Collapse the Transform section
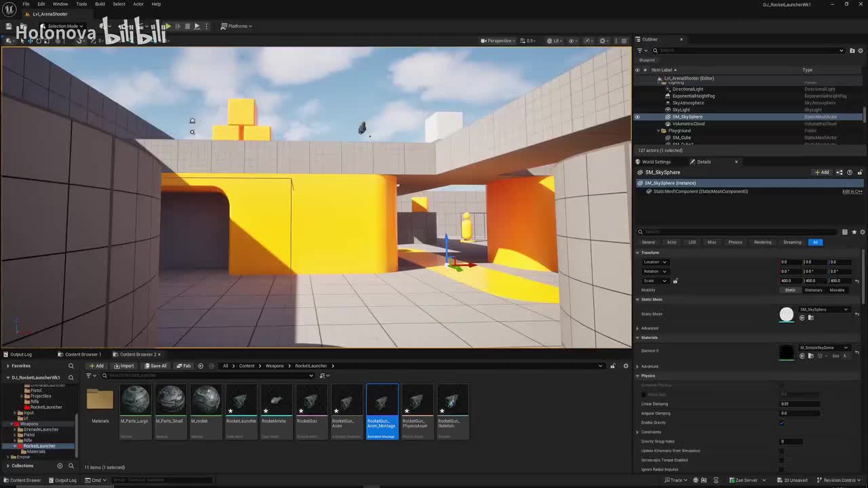 pyautogui.click(x=637, y=252)
